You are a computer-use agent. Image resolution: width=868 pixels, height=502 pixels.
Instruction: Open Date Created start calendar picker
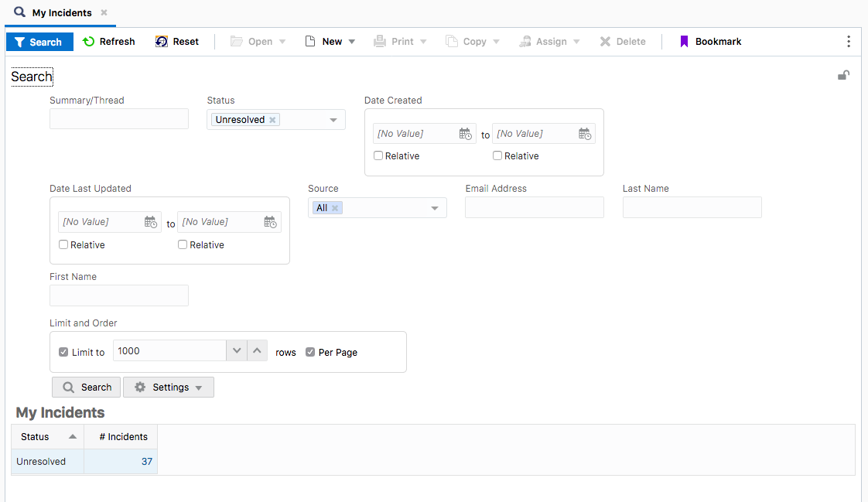click(465, 134)
